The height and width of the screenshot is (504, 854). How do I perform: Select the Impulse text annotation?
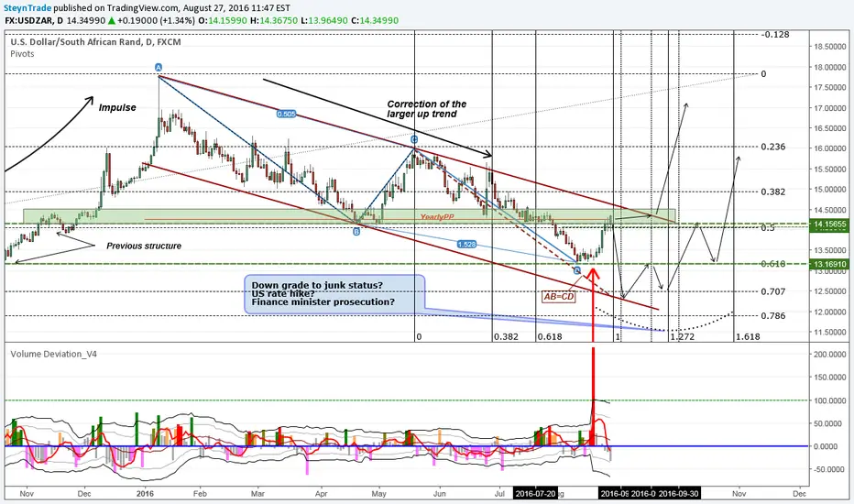click(117, 107)
